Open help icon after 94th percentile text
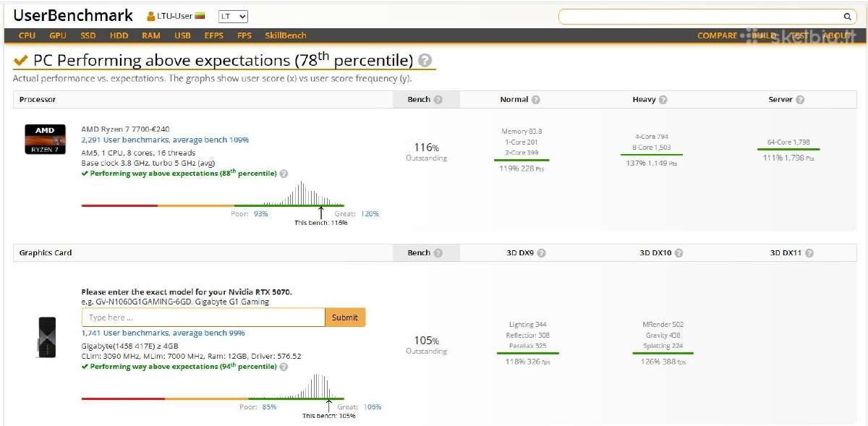This screenshot has height=426, width=868. click(x=284, y=367)
